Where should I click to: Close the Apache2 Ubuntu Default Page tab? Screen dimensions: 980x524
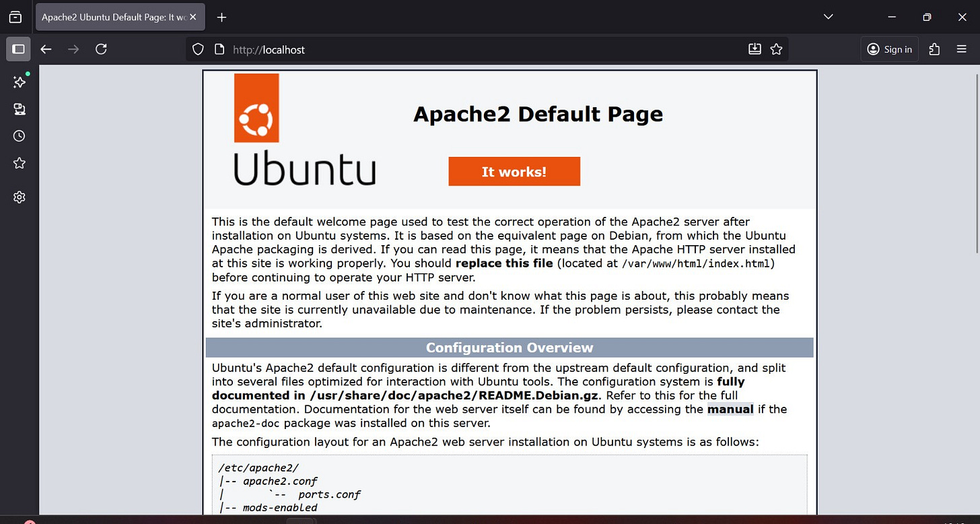[x=193, y=17]
